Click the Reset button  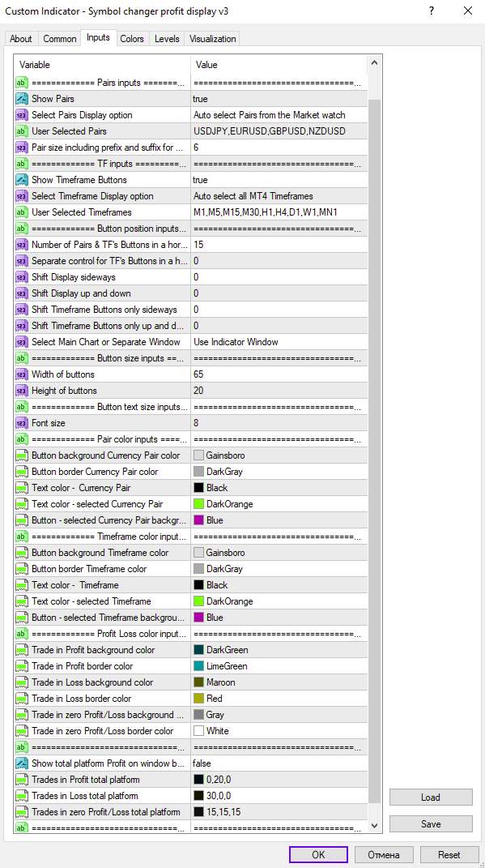(x=449, y=855)
